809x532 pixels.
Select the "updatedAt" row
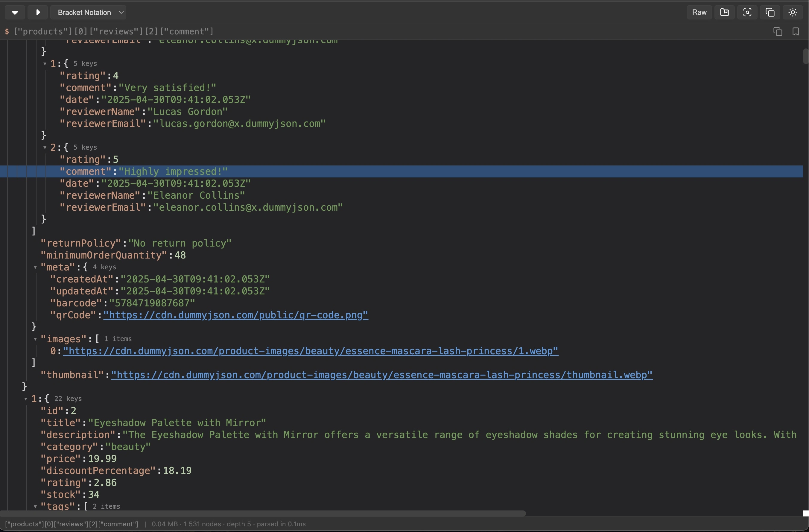click(x=402, y=291)
